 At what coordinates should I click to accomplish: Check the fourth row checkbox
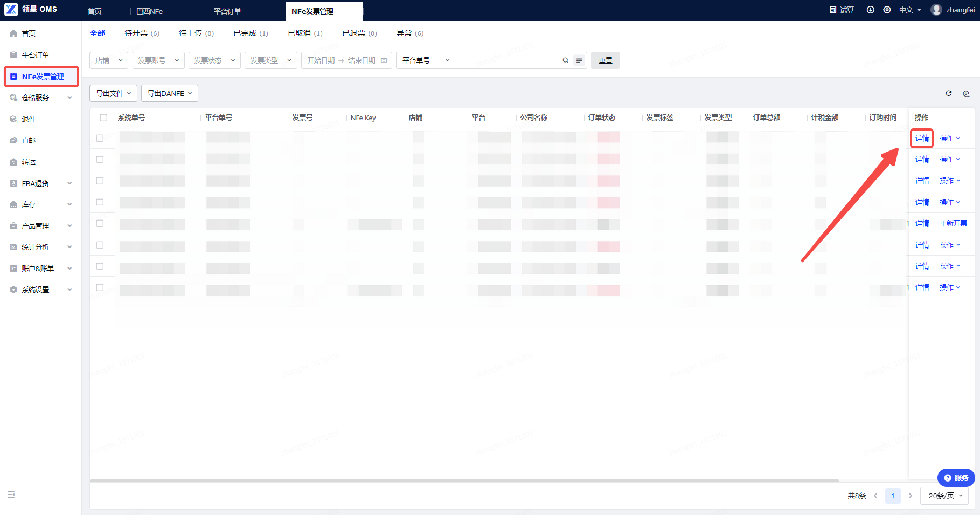coord(100,202)
